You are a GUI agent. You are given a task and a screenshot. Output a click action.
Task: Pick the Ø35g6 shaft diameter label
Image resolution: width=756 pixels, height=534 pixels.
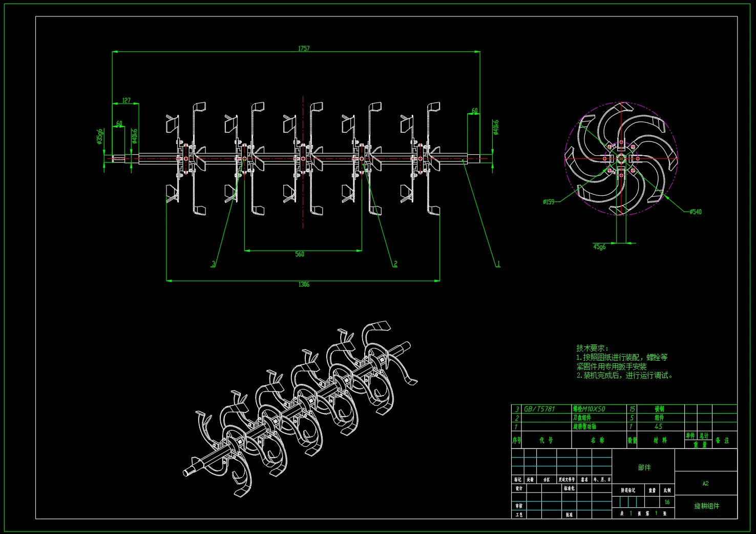[100, 136]
